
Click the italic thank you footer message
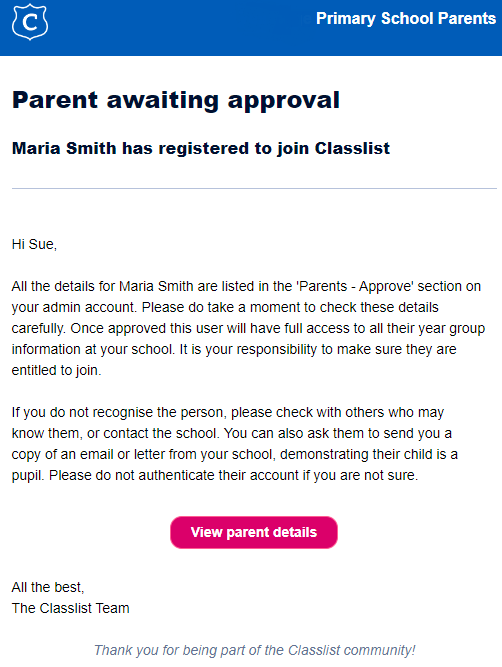coord(254,650)
